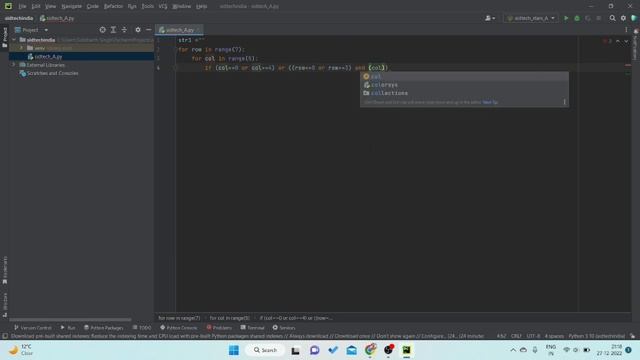Go to previous highlighted error arrow
This screenshot has height=360, width=640.
click(x=618, y=41)
